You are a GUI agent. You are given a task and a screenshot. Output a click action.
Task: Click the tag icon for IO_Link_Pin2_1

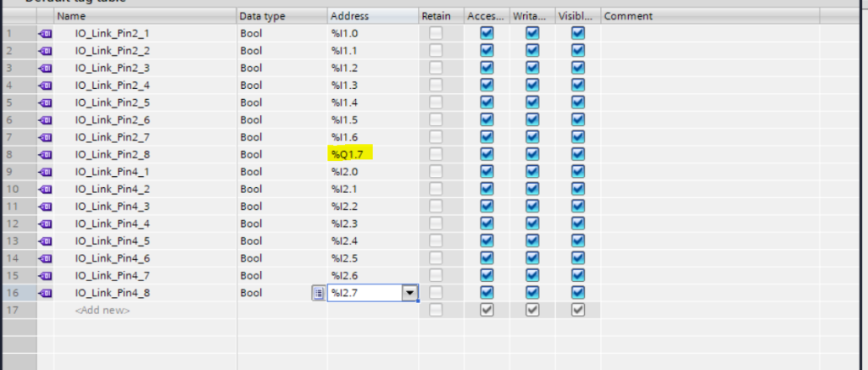45,33
